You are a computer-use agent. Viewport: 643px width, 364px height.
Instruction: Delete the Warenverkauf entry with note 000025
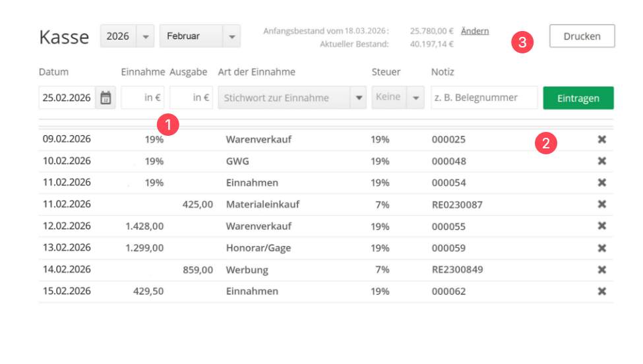pos(601,140)
